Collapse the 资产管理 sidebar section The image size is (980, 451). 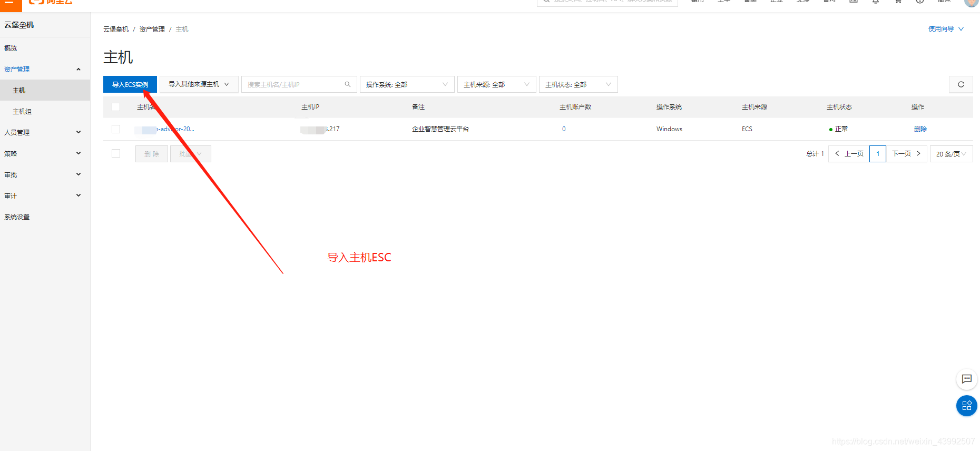point(45,69)
